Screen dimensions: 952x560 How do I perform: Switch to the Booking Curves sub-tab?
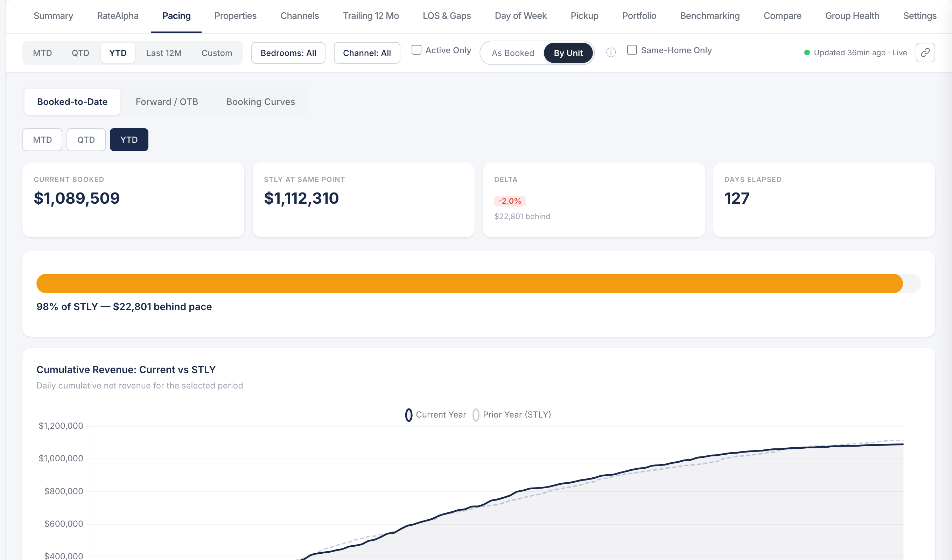pos(260,102)
